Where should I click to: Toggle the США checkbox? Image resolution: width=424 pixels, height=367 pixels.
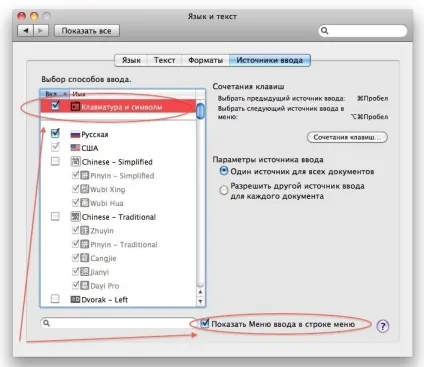tap(55, 147)
